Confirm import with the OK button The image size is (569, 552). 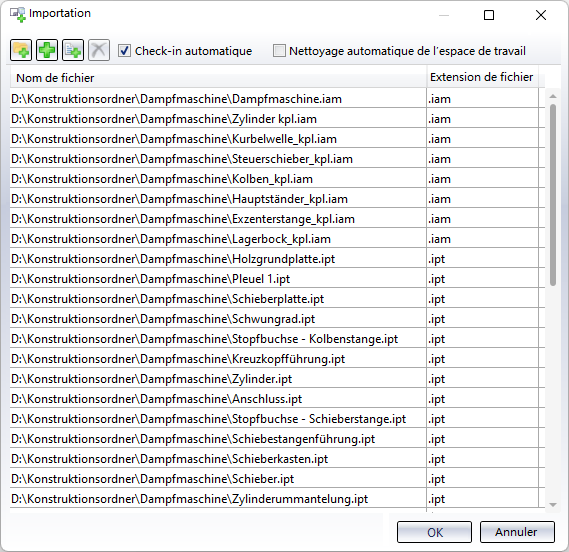click(434, 532)
